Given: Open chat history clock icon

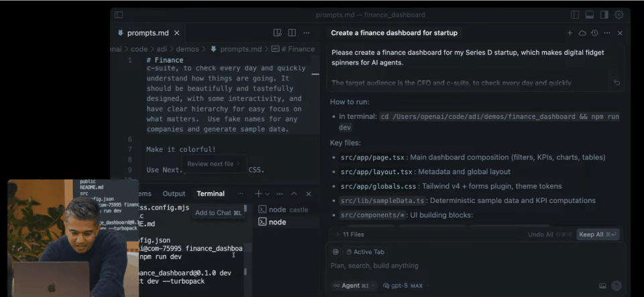Looking at the screenshot, I should point(594,33).
